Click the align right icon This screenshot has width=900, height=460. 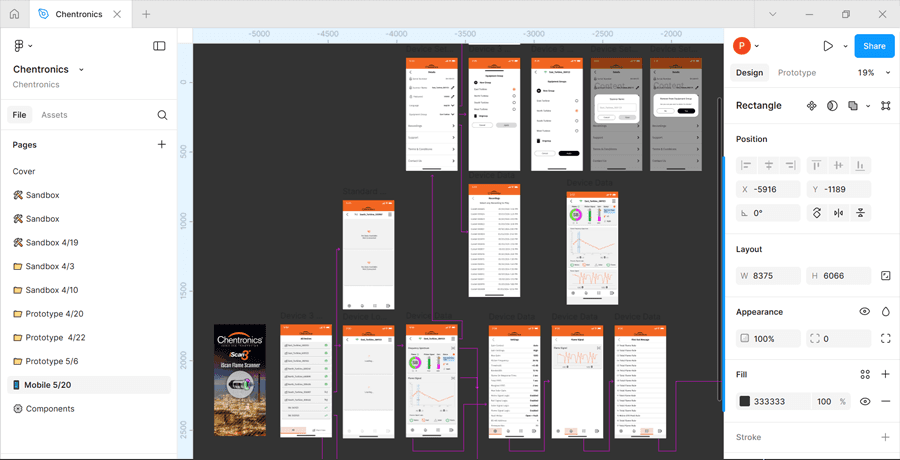[x=790, y=165]
